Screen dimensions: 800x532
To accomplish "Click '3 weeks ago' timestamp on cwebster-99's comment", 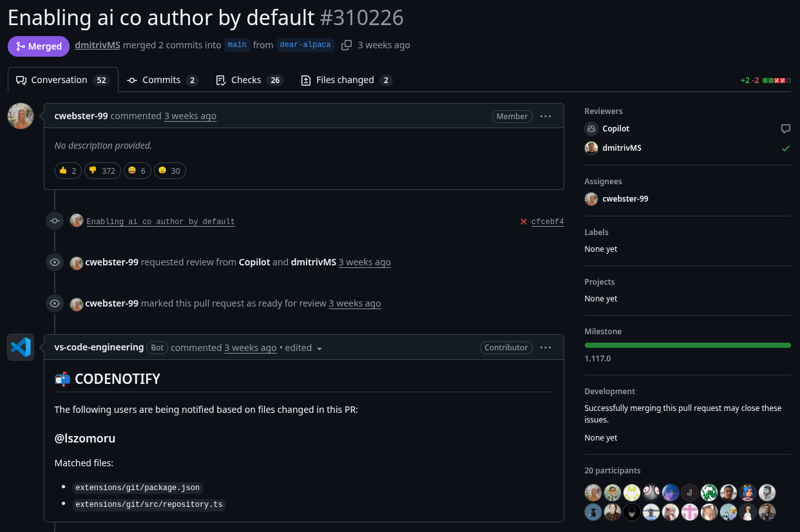I will (190, 116).
